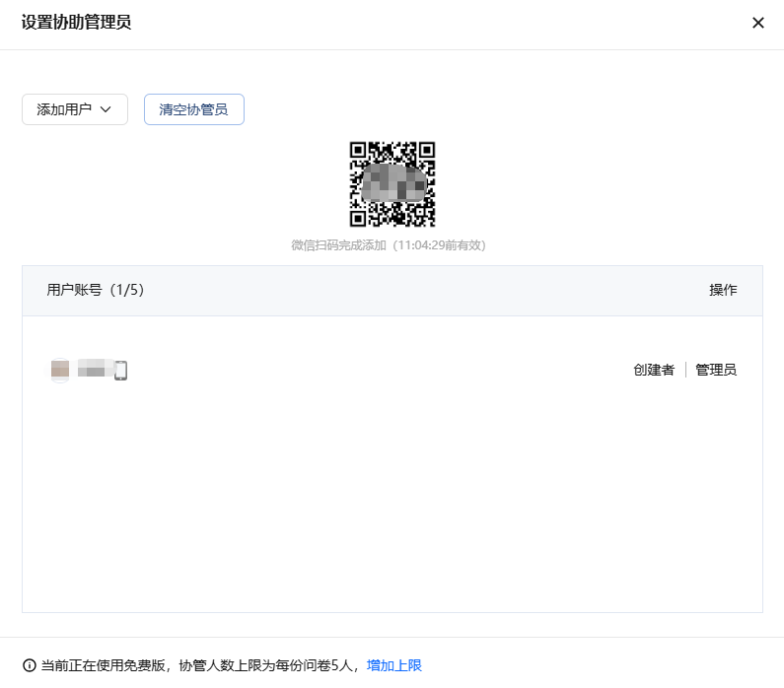Click the 操作 column header
The width and height of the screenshot is (784, 688).
pyautogui.click(x=723, y=290)
